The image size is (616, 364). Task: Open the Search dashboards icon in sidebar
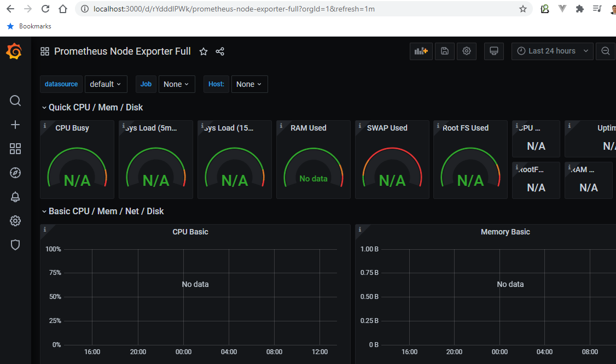15,101
